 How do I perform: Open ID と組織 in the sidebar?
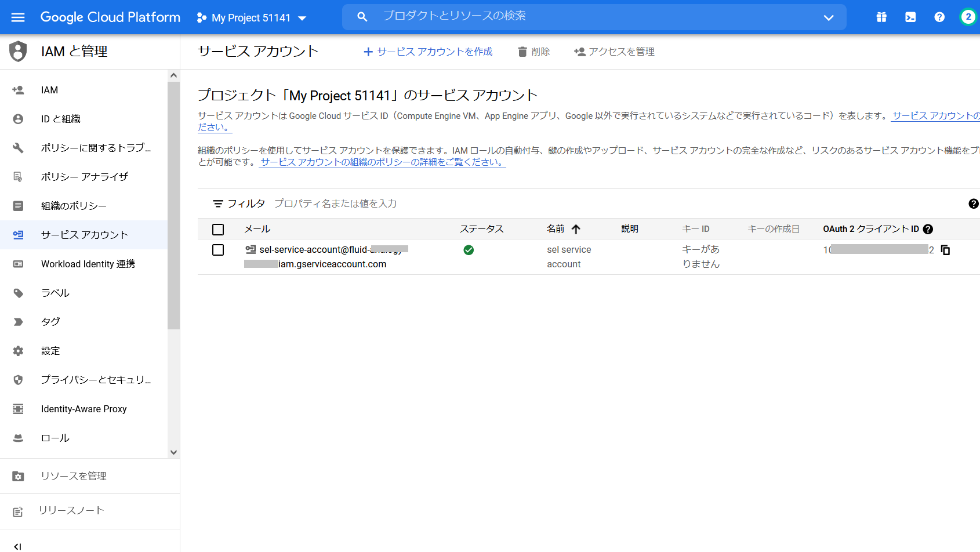[84, 119]
